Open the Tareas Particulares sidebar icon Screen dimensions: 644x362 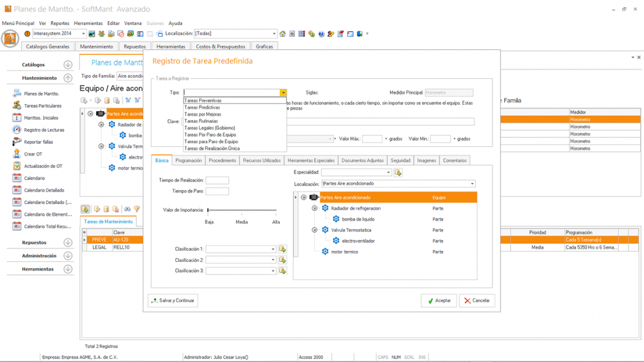point(17,106)
